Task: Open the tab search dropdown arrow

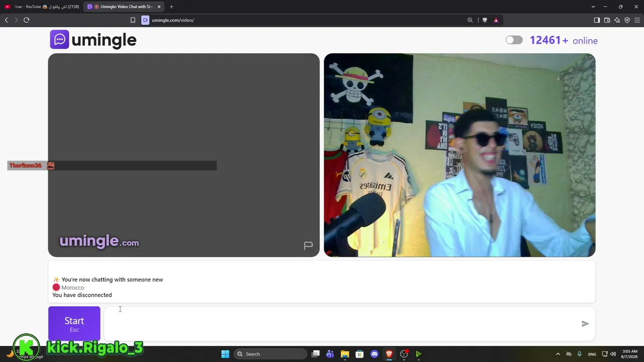Action: click(593, 7)
